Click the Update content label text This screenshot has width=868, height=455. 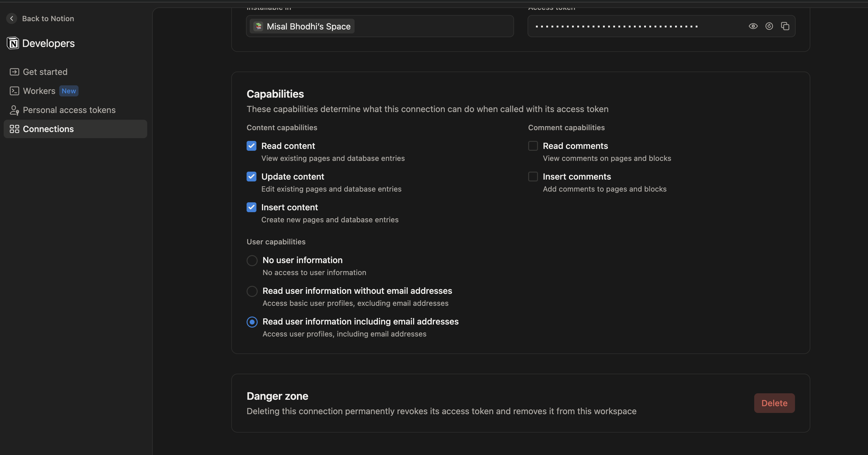(x=293, y=177)
